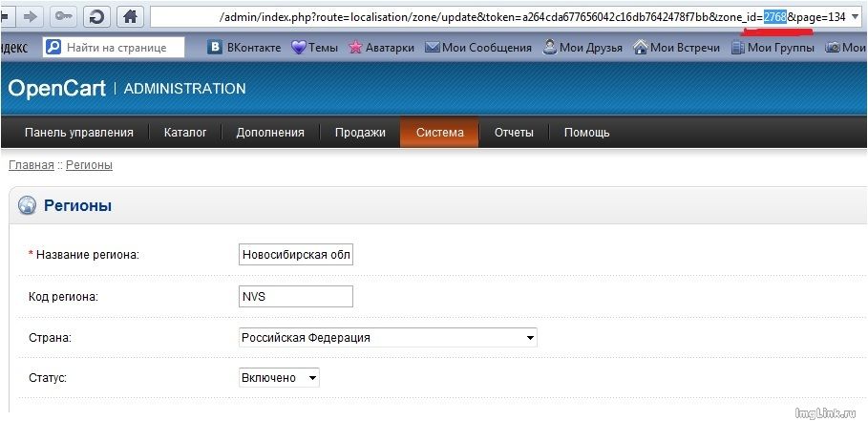868x421 pixels.
Task: Expand the Статус dropdown showing Включено
Action: click(279, 378)
